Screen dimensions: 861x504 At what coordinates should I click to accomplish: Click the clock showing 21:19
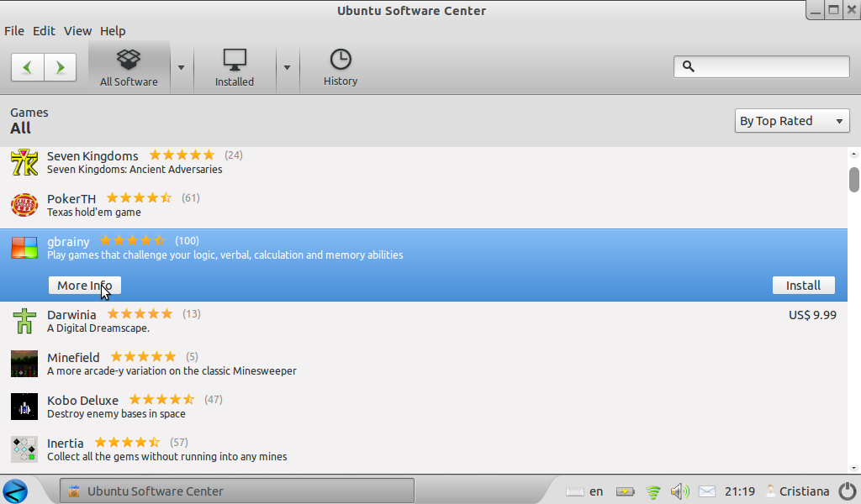click(740, 491)
